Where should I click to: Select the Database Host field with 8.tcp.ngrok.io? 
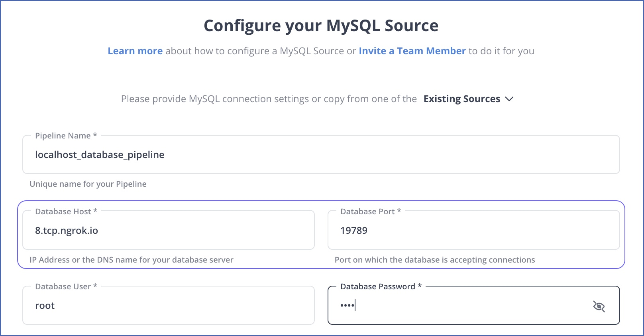[x=169, y=230]
